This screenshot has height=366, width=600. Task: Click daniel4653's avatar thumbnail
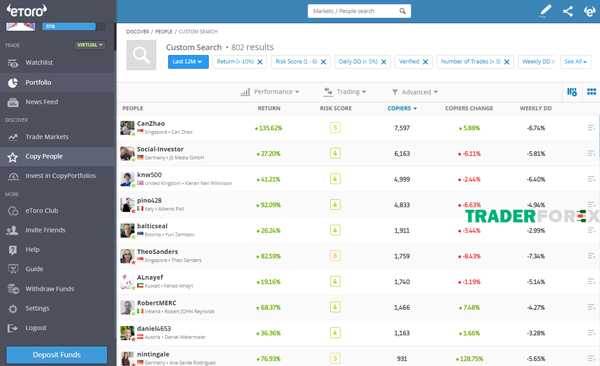(127, 333)
